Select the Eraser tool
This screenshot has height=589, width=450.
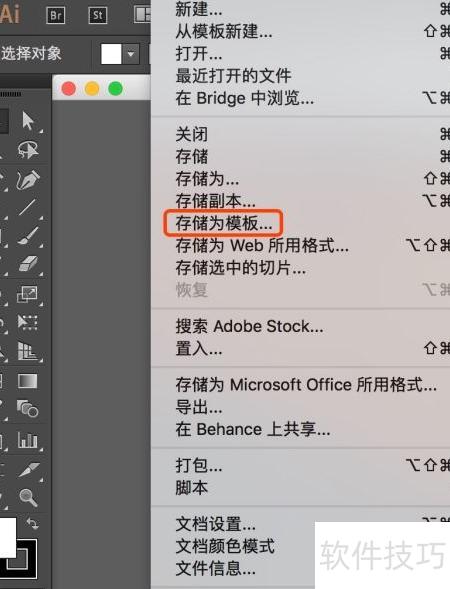coord(28,263)
